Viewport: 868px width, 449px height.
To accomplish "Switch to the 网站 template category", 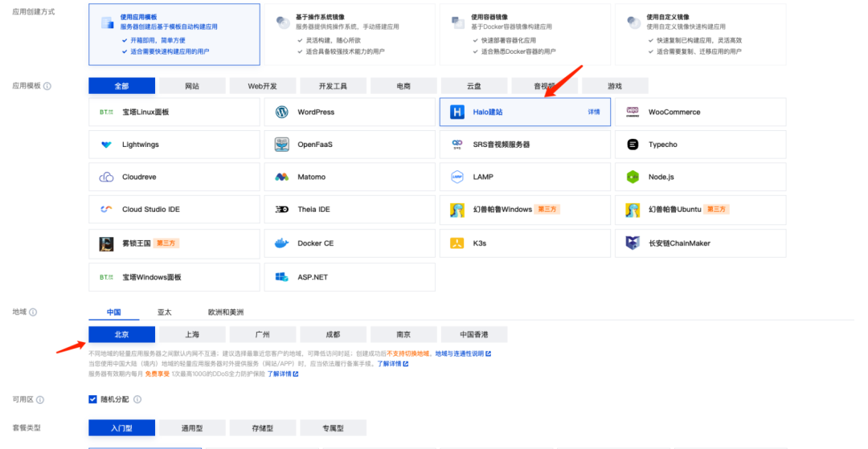I will [x=192, y=86].
